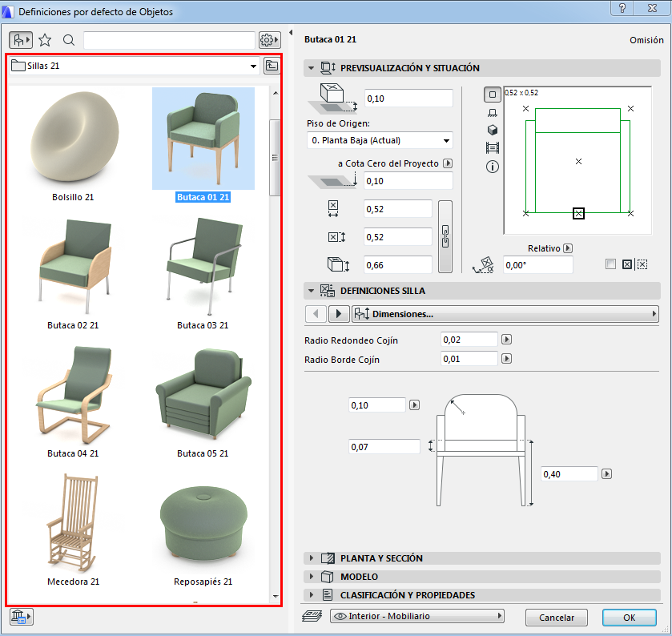The width and height of the screenshot is (672, 636).
Task: Open the Dimensiones page menu
Action: pyautogui.click(x=505, y=314)
